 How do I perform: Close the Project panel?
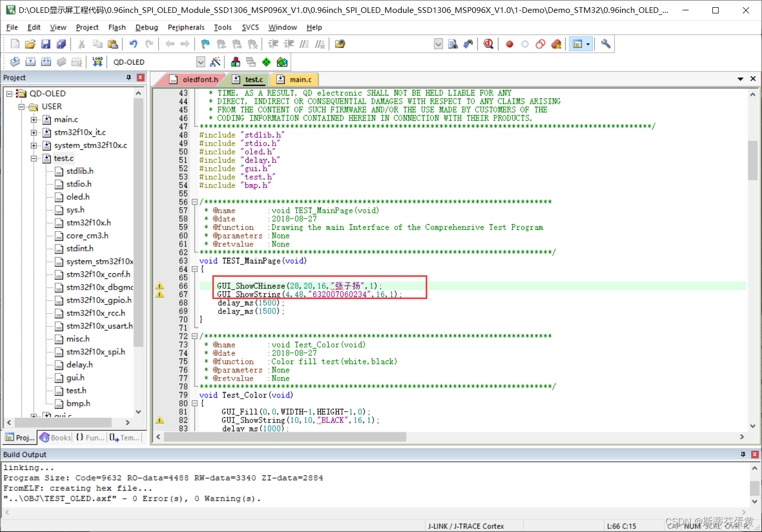141,77
